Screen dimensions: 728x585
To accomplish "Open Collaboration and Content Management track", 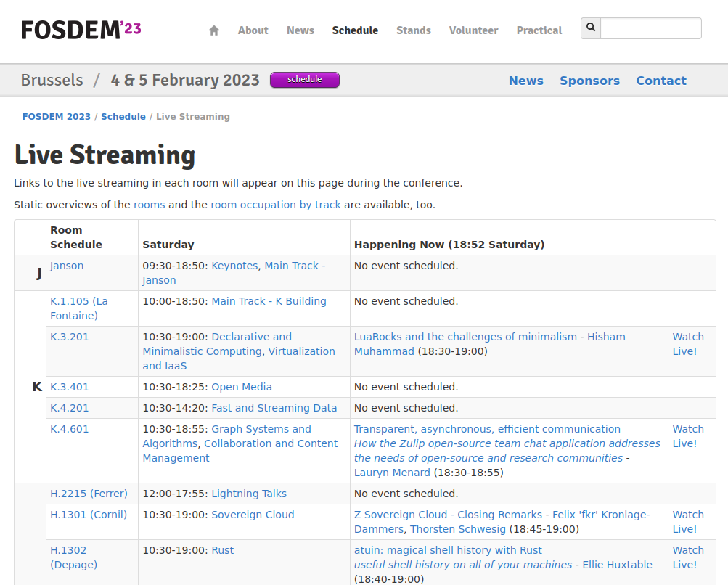I will tap(240, 451).
